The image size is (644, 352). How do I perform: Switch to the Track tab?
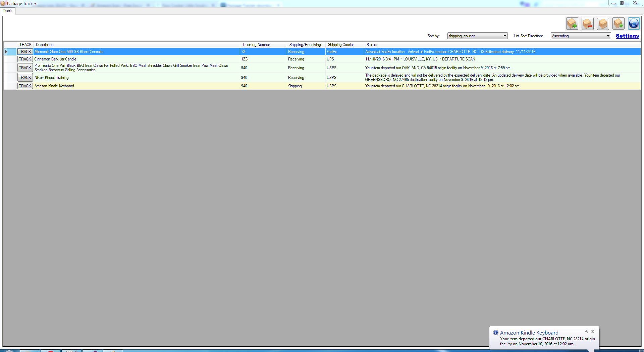tap(7, 11)
